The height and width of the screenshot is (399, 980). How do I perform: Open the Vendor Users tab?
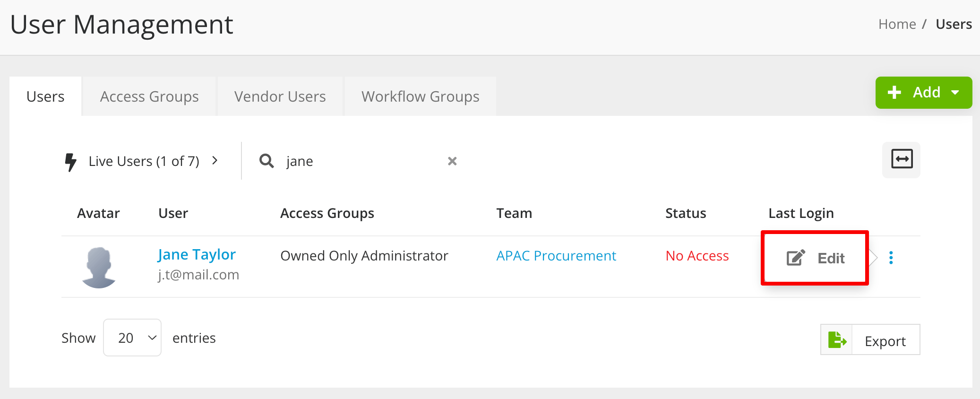coord(280,96)
